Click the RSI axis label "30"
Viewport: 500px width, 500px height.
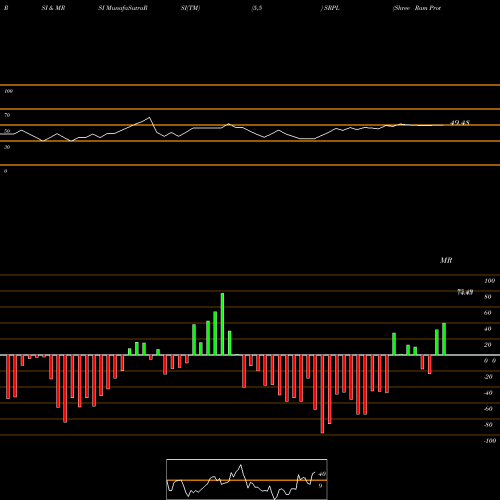pos(7,147)
